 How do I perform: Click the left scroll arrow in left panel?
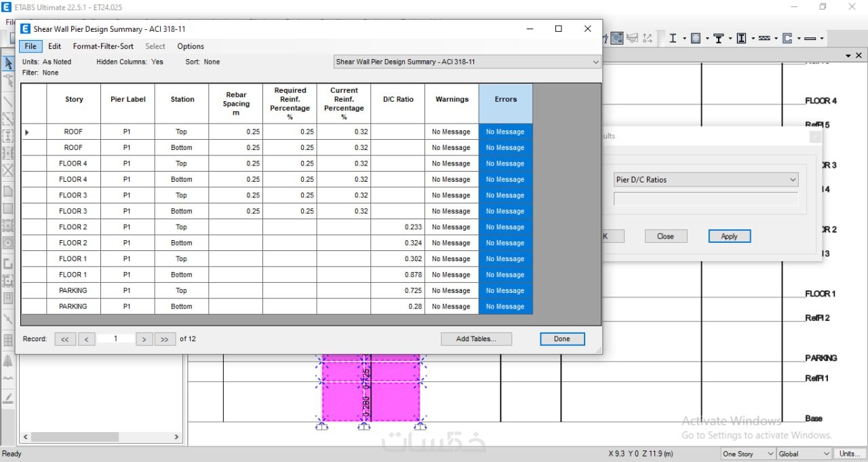[x=26, y=437]
